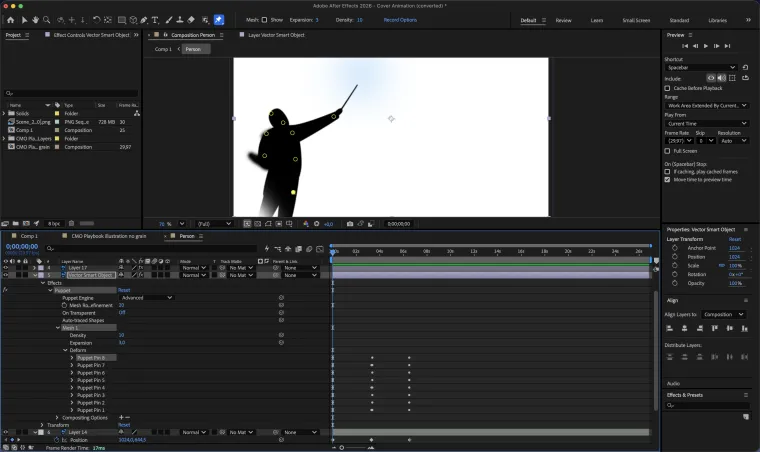
Task: Open the Range Work Area dropdown
Action: [707, 106]
